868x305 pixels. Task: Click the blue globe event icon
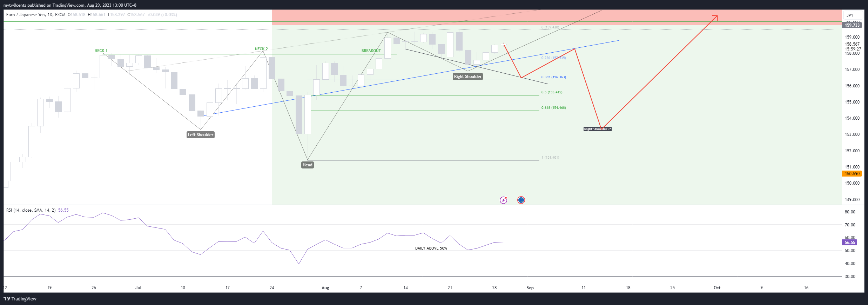coord(521,200)
